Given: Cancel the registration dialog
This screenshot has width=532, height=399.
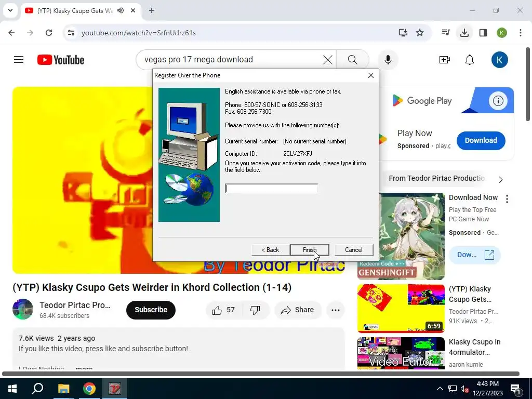Looking at the screenshot, I should pyautogui.click(x=353, y=250).
